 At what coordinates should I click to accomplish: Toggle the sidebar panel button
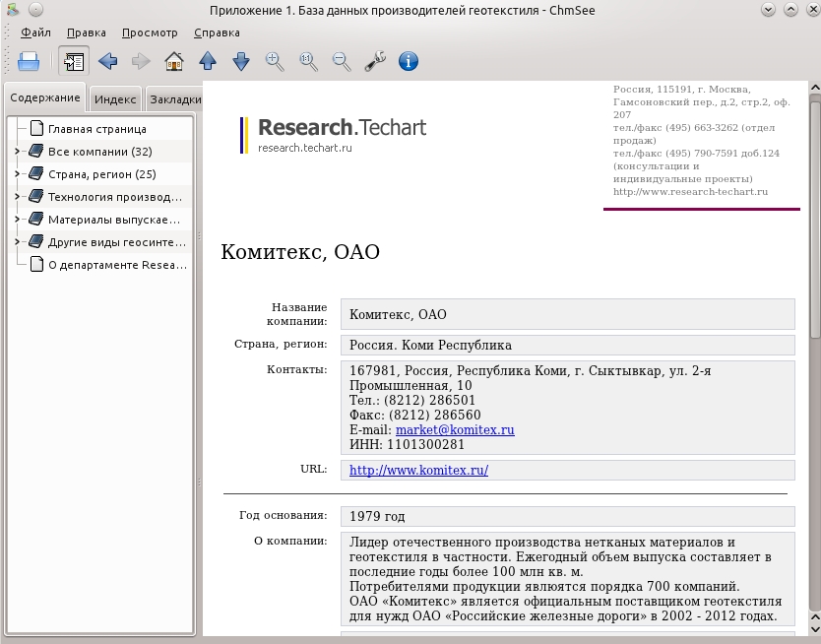(x=74, y=61)
